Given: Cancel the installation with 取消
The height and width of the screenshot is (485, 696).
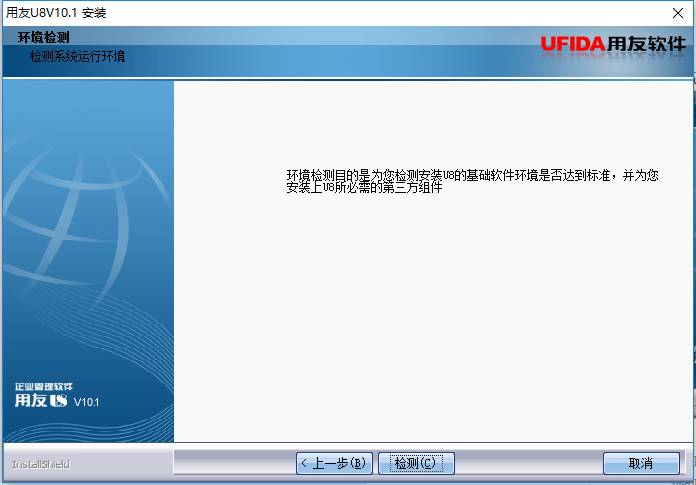Looking at the screenshot, I should pyautogui.click(x=641, y=463).
